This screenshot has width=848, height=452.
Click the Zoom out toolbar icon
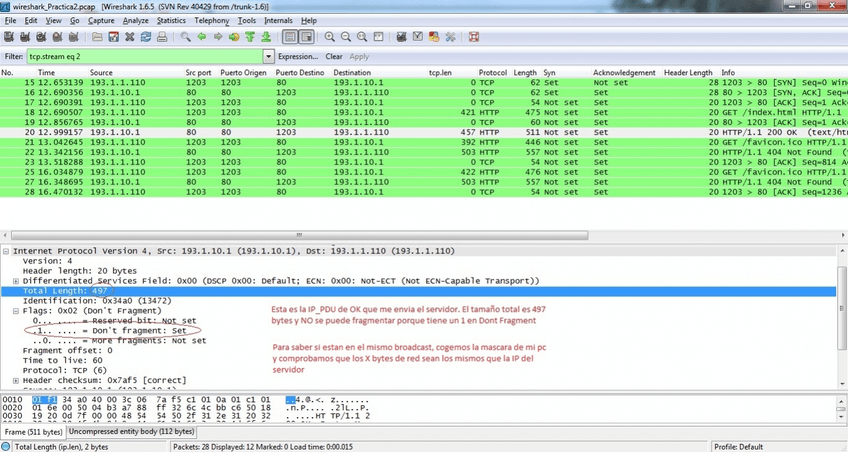tap(346, 37)
